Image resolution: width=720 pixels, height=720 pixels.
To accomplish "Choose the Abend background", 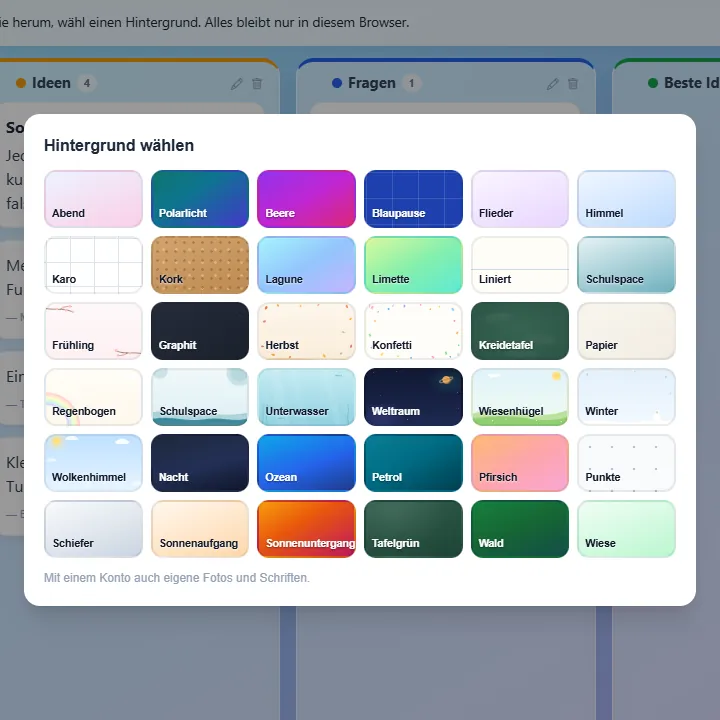I will coord(93,199).
